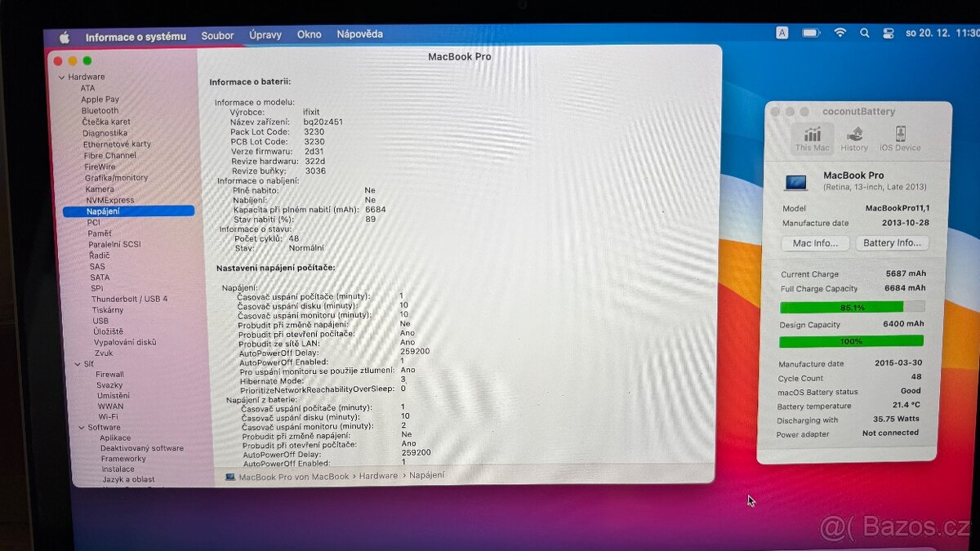Viewport: 980px width, 551px height.
Task: Open the iOS Device view in coconutBattery
Action: [x=899, y=137]
